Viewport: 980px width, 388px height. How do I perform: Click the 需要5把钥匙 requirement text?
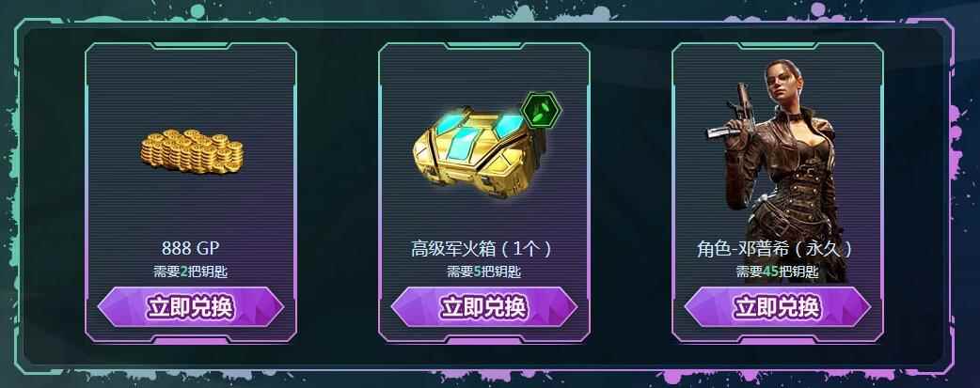pyautogui.click(x=483, y=272)
